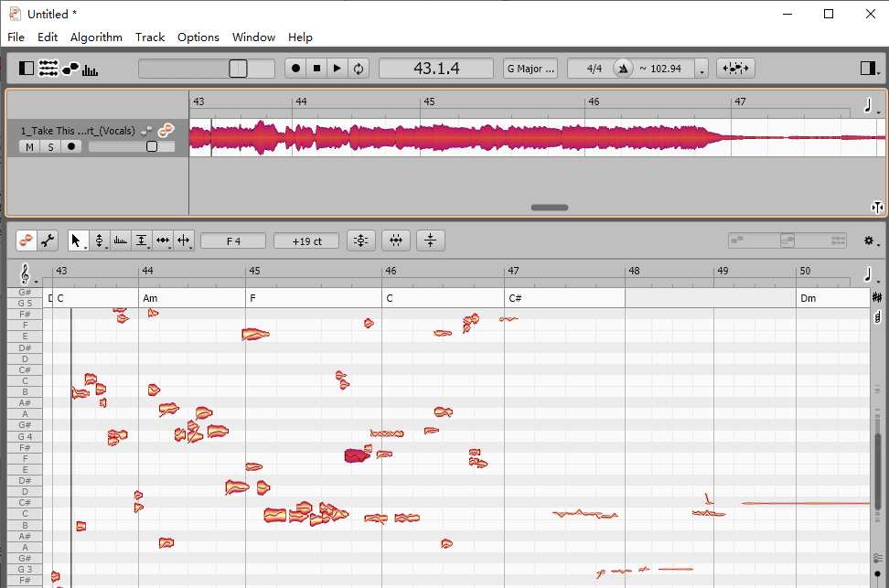Image resolution: width=889 pixels, height=588 pixels.
Task: Select the Main arrow tool
Action: [x=76, y=241]
